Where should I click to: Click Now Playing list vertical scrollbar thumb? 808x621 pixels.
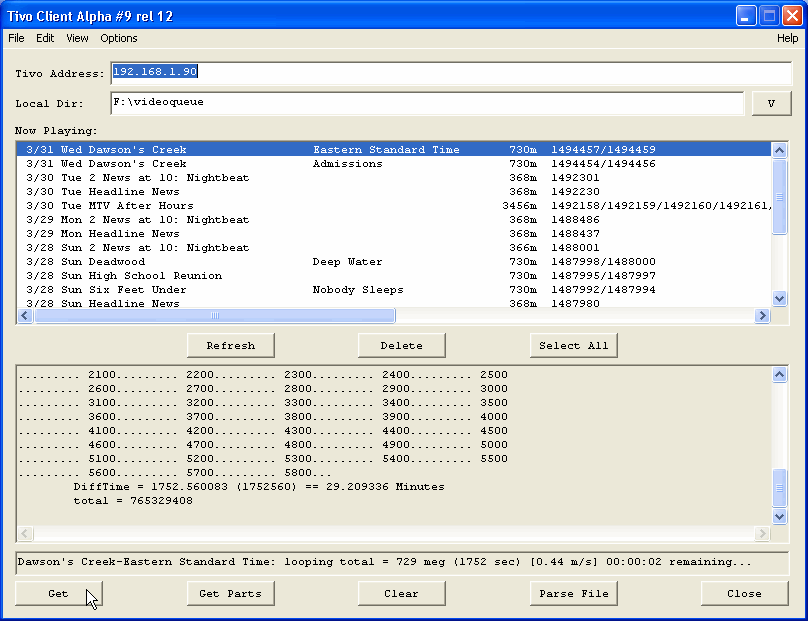[x=779, y=196]
